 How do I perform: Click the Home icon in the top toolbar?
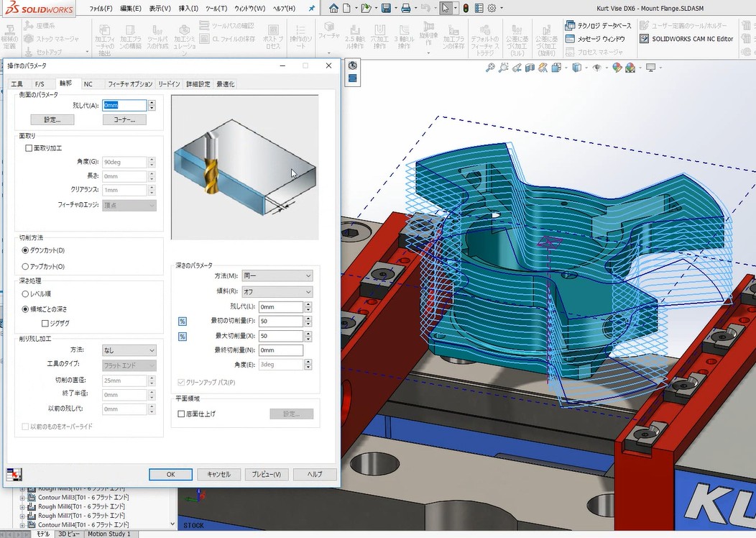pyautogui.click(x=334, y=9)
